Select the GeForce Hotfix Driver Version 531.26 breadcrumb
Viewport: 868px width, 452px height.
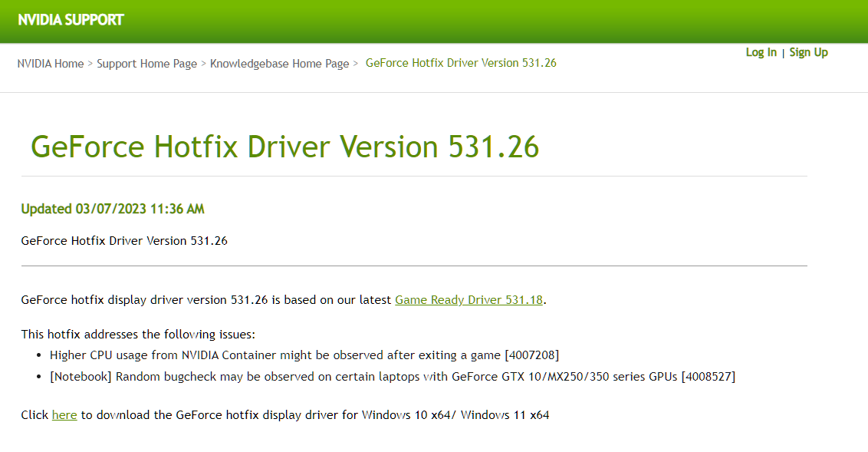[x=461, y=63]
